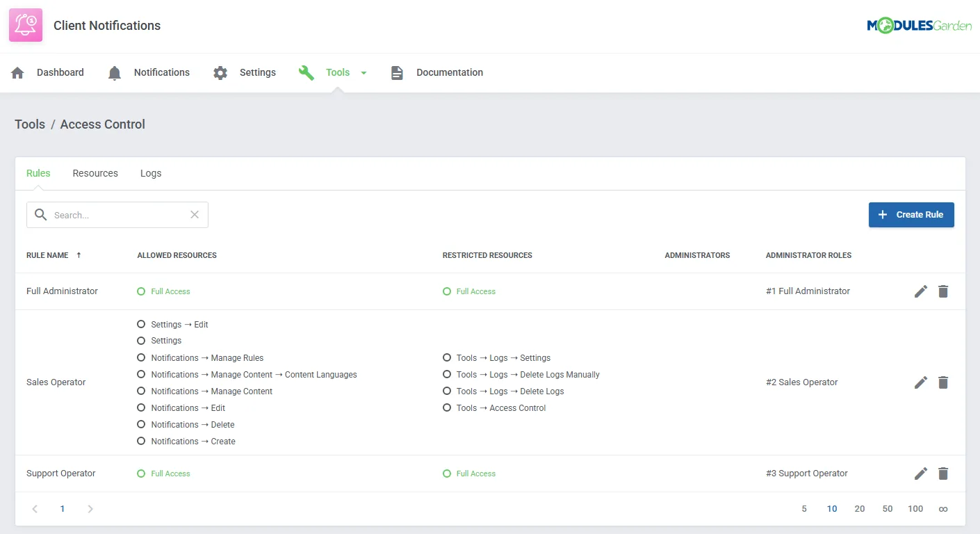Switch to the Logs tab

pos(151,173)
